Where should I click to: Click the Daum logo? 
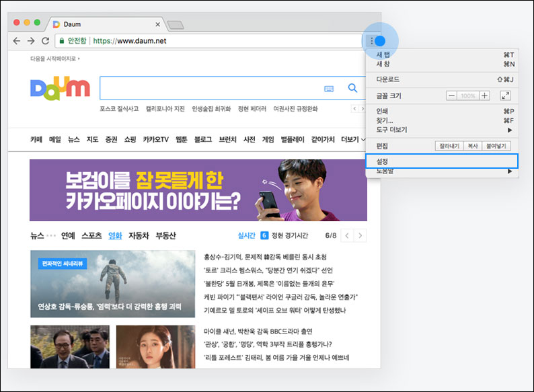tap(60, 88)
